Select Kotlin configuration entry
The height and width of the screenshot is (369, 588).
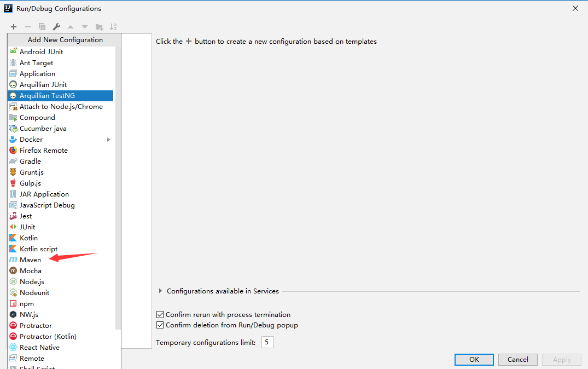click(60, 238)
